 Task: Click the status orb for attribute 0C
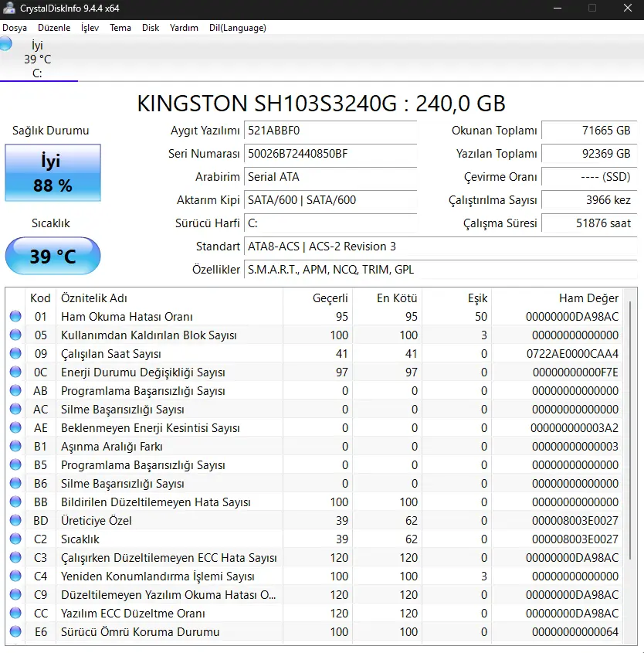[x=15, y=372]
